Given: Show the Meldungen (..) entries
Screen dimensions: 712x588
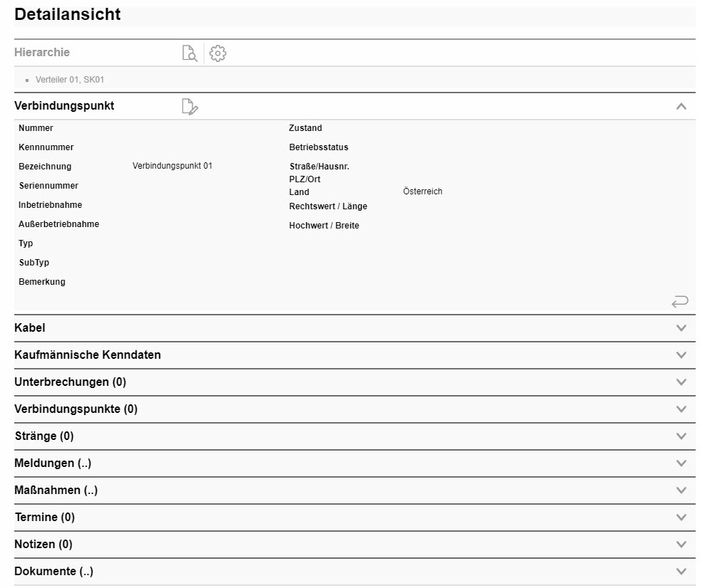Looking at the screenshot, I should [681, 463].
